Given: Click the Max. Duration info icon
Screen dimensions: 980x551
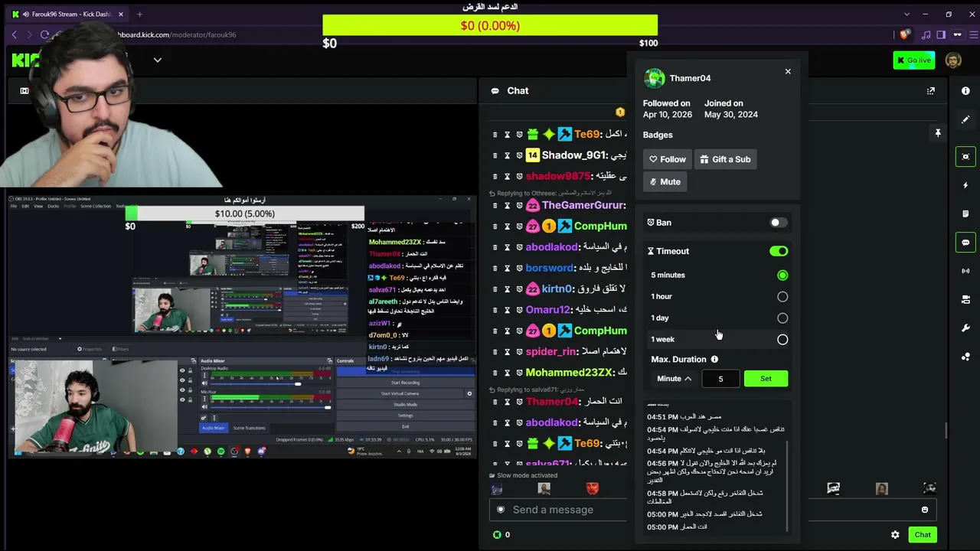Looking at the screenshot, I should point(714,360).
